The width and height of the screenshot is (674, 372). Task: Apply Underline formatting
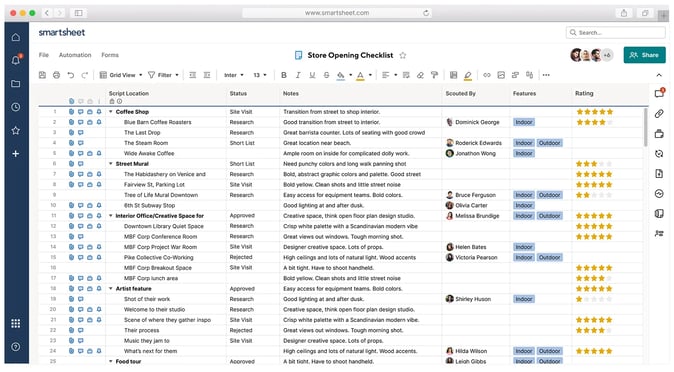click(312, 75)
